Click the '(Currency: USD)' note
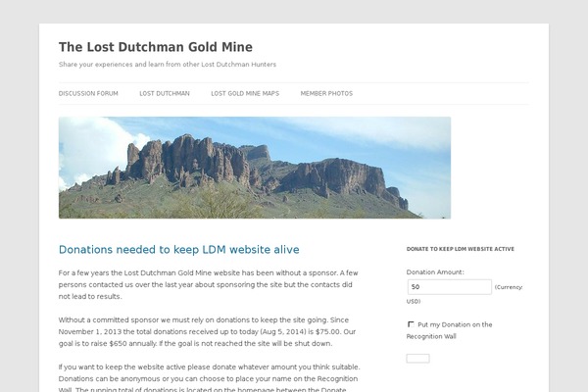Image resolution: width=588 pixels, height=392 pixels. 465,294
